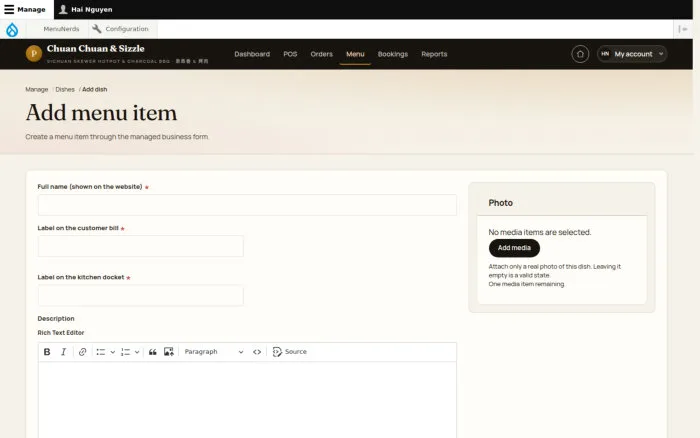Expand the My account dropdown
The width and height of the screenshot is (700, 438).
click(632, 54)
